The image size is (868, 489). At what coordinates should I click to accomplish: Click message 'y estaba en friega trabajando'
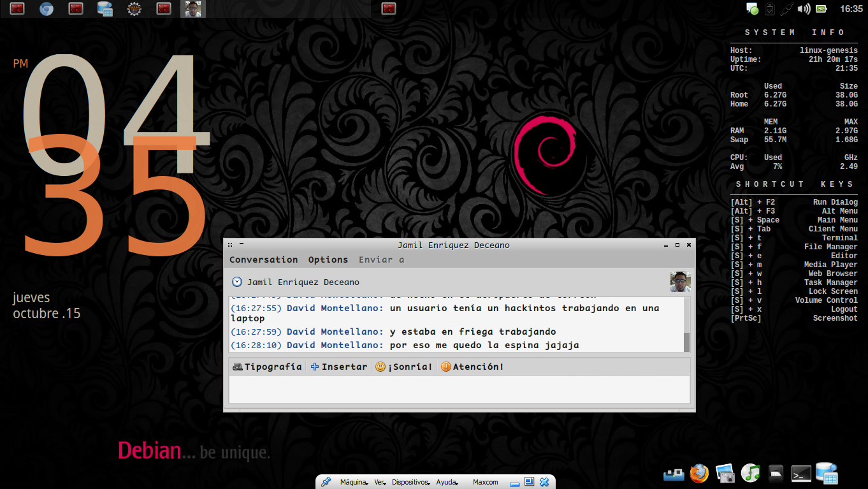coord(473,332)
